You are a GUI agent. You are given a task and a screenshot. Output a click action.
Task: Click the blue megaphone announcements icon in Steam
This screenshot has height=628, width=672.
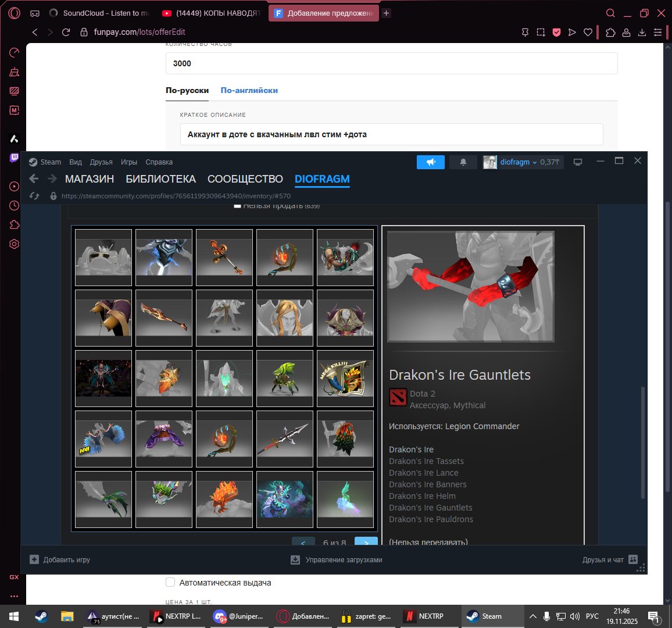click(x=430, y=162)
